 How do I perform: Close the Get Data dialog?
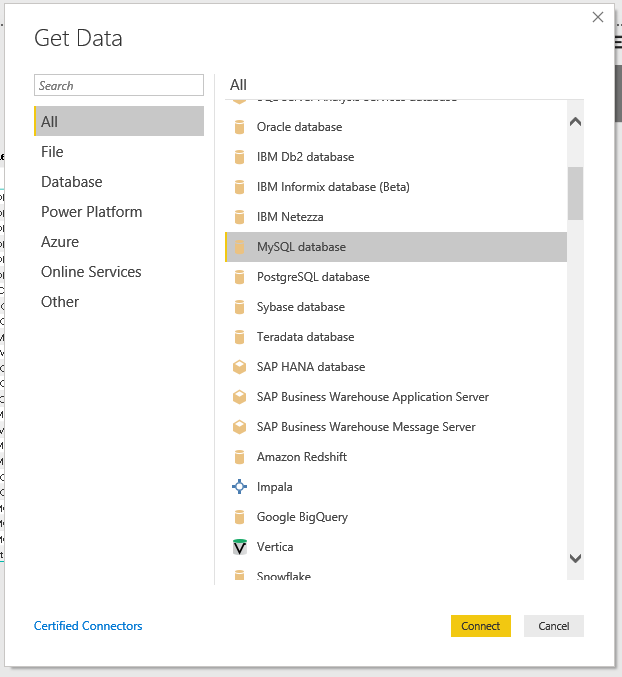click(x=598, y=17)
